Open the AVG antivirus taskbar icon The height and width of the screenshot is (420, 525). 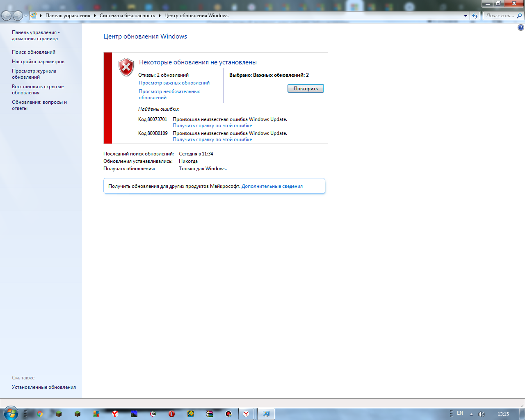[x=96, y=414]
